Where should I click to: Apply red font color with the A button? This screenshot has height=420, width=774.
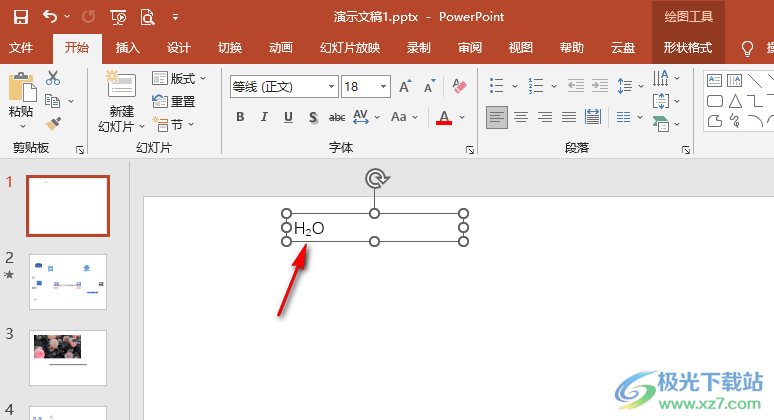pos(444,117)
